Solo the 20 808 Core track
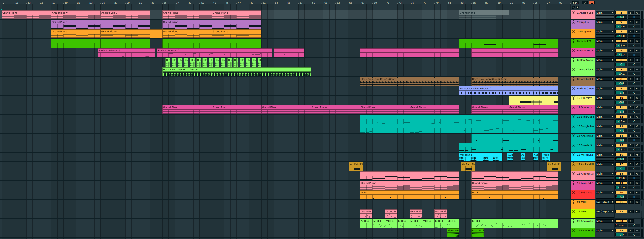Image resolution: width=644 pixels, height=239 pixels. tap(631, 193)
